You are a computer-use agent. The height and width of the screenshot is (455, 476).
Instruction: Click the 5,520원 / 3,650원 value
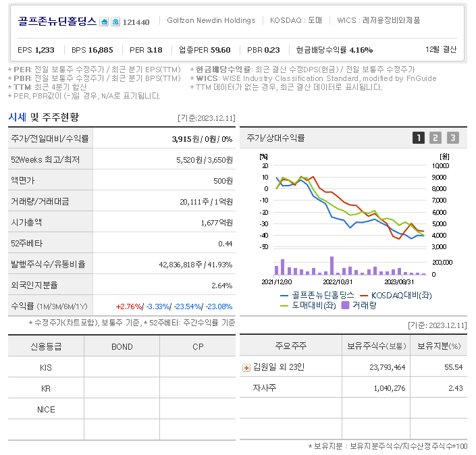pyautogui.click(x=205, y=160)
